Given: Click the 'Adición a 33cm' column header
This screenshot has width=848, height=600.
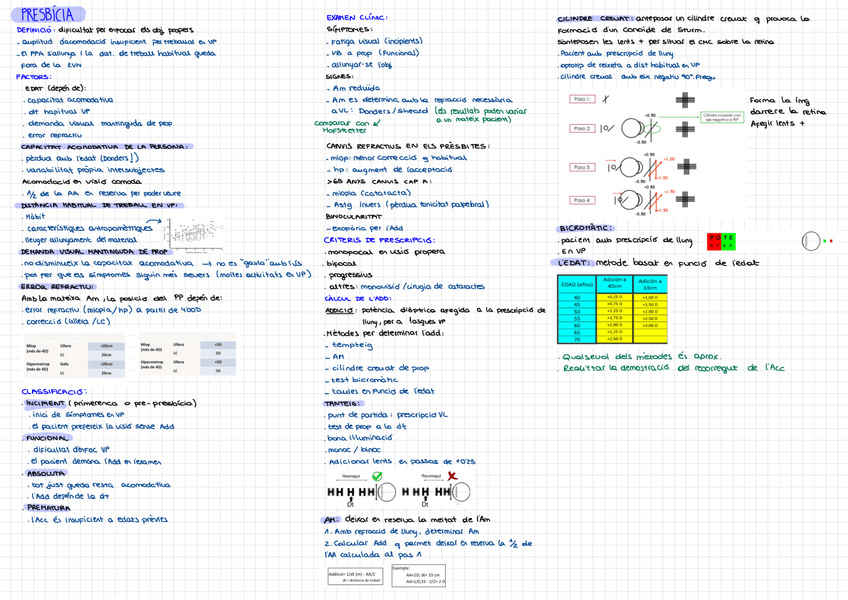Looking at the screenshot, I should click(x=651, y=283).
